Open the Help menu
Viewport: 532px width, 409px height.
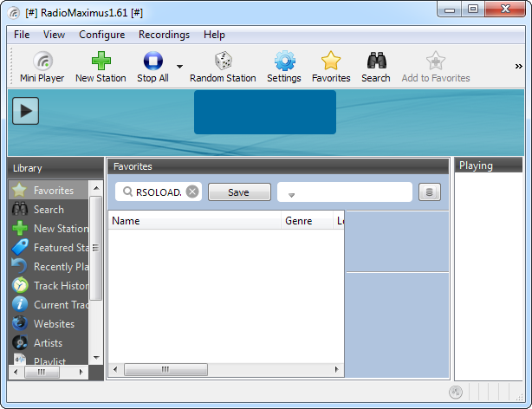[214, 35]
